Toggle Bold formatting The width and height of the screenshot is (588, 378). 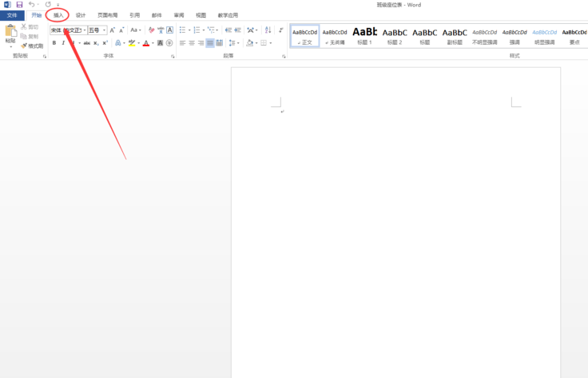click(54, 43)
